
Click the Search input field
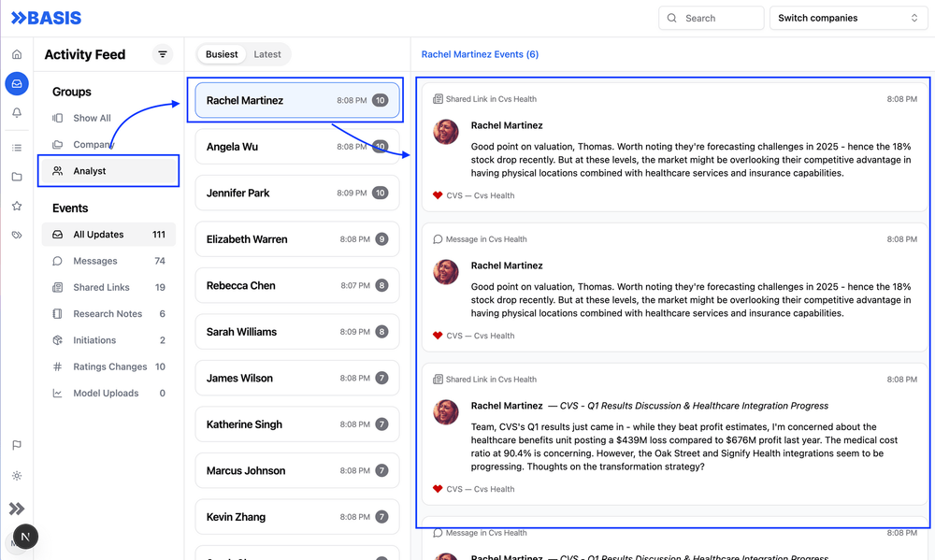click(711, 18)
